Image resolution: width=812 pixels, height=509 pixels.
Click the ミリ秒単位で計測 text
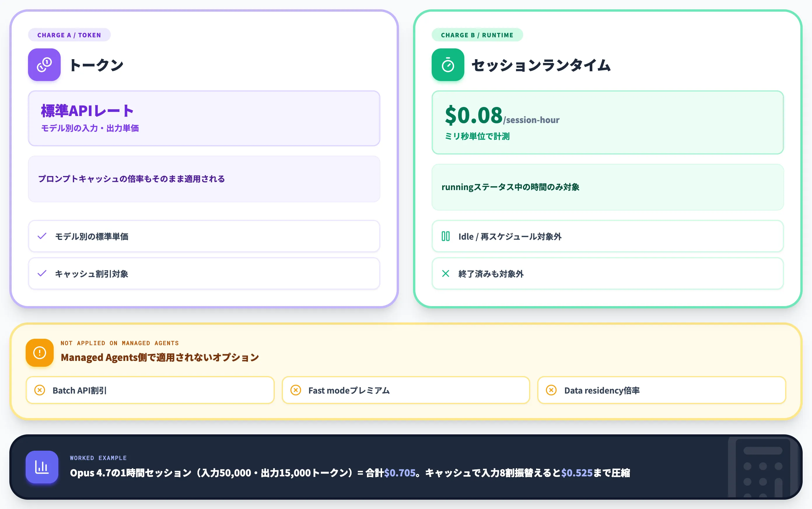click(x=477, y=136)
